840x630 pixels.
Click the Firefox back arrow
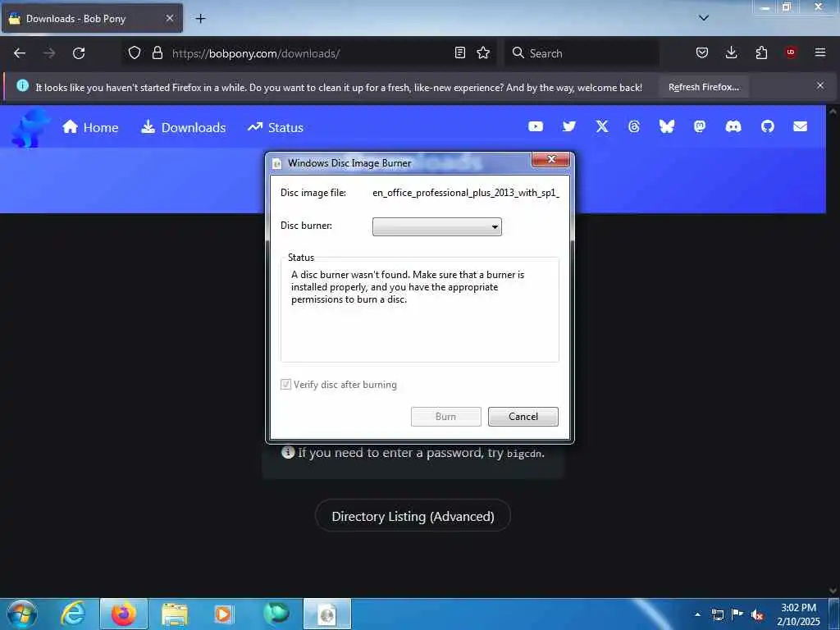pos(20,53)
